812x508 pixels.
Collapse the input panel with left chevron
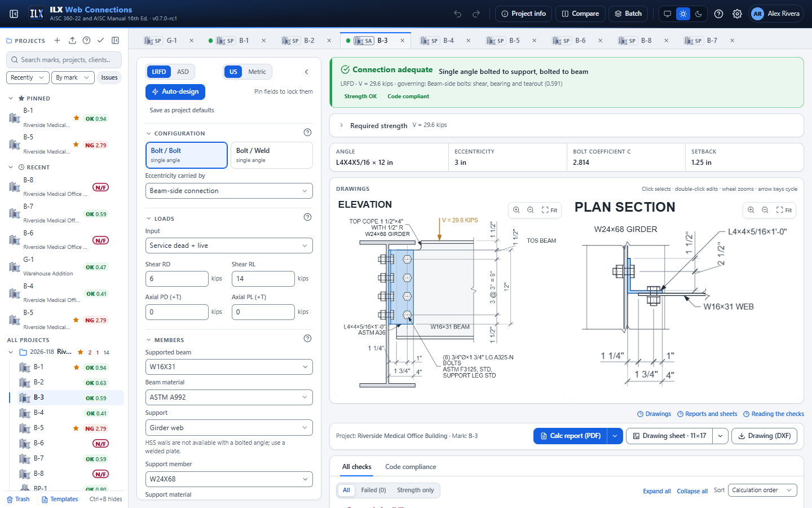(x=307, y=72)
